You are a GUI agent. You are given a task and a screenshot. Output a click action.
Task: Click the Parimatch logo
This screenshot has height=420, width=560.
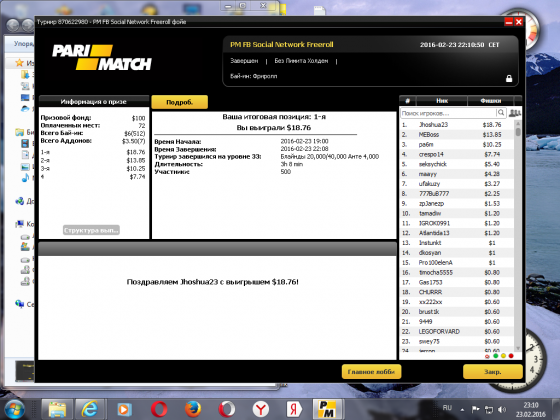102,57
